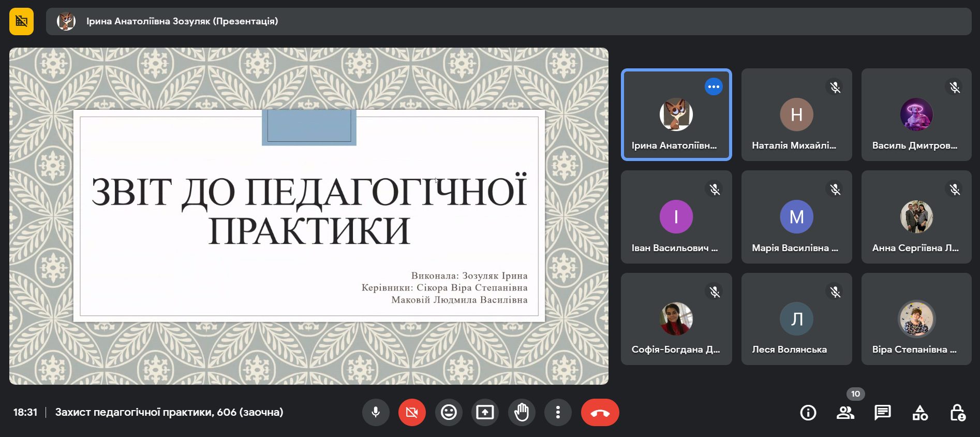The width and height of the screenshot is (980, 437).
Task: Click the Керівники: Сікора Віра Степанівна line
Action: 444,287
